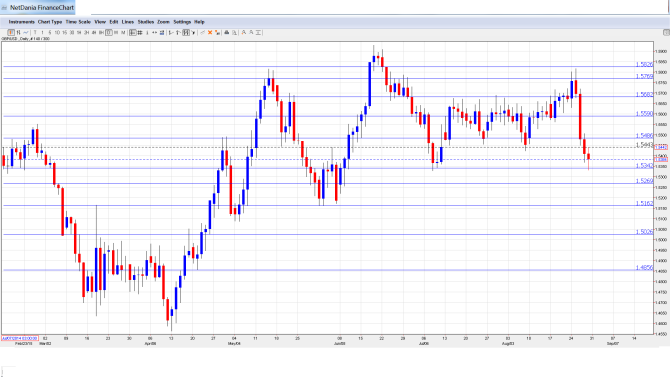
Task: Toggle the grid lines icon
Action: point(140,32)
